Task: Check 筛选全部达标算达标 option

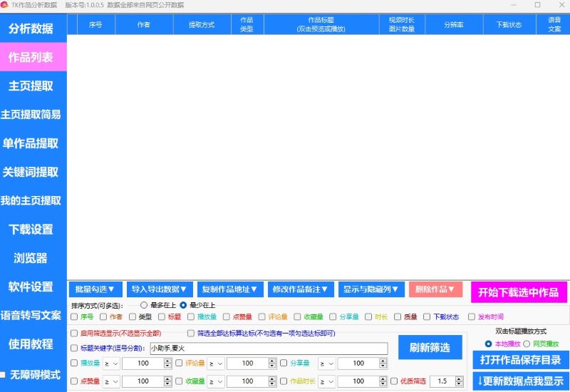Action: tap(191, 333)
